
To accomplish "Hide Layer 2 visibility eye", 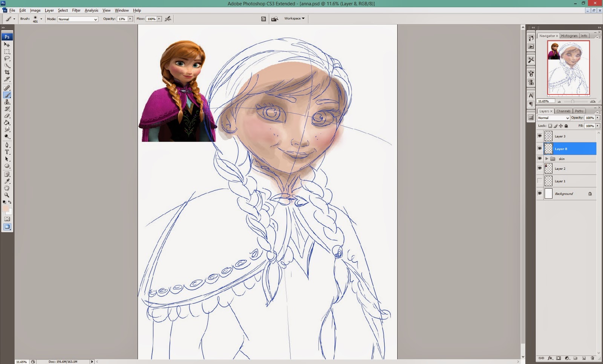I will point(540,168).
